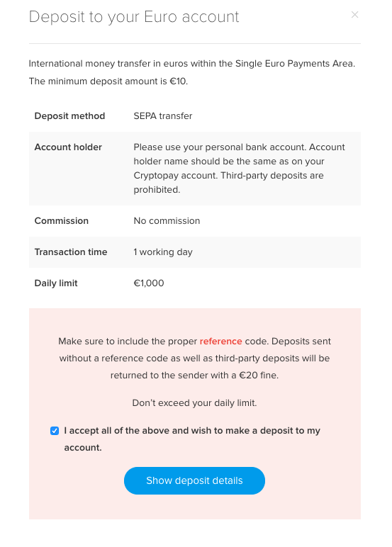Click the No commission value
This screenshot has width=392, height=547.
pos(167,221)
